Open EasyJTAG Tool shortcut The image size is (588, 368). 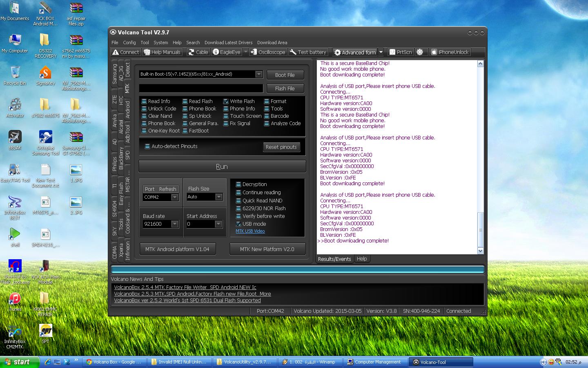(x=15, y=173)
